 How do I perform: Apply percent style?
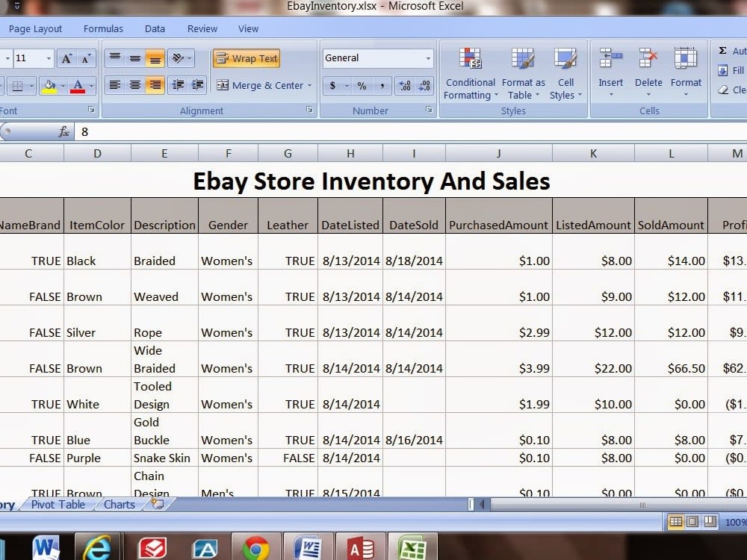point(362,86)
